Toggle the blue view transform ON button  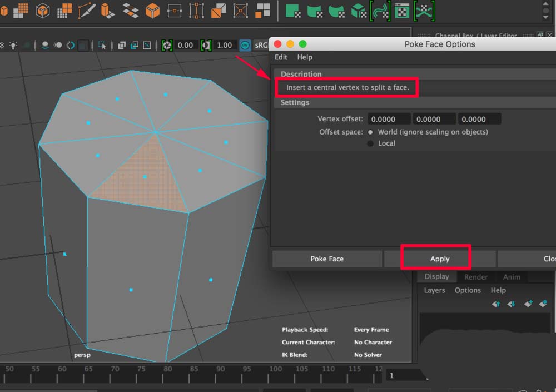click(x=245, y=46)
